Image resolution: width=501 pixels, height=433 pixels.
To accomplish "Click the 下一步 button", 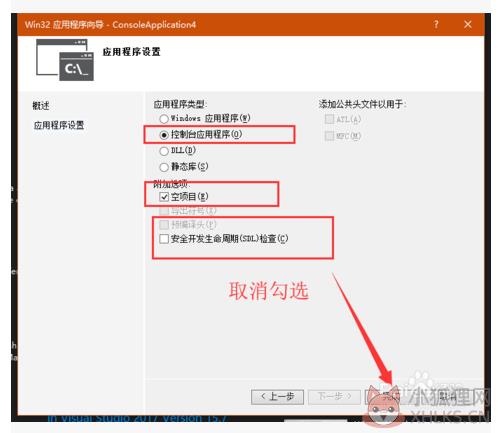I will tap(334, 397).
